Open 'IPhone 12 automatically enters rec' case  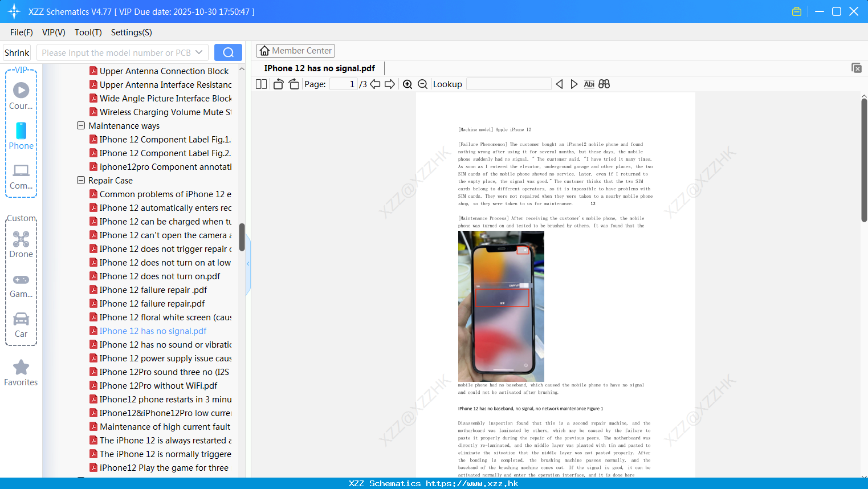click(x=161, y=207)
